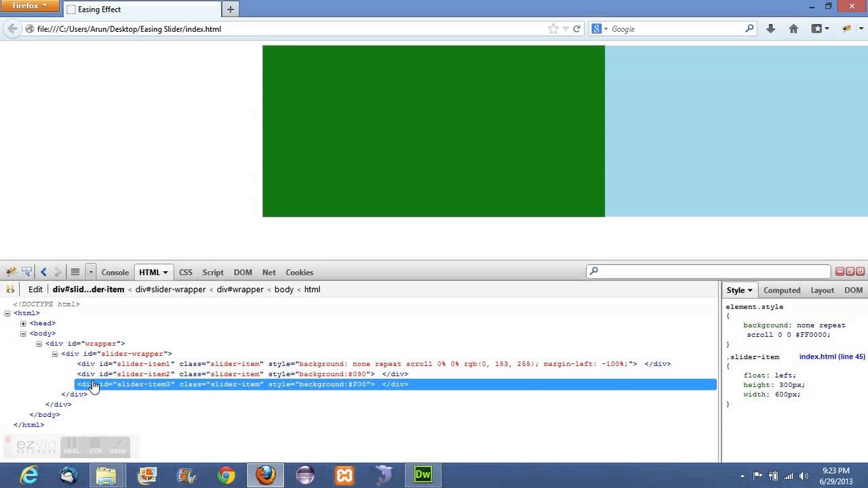Viewport: 868px width, 488px height.
Task: Click the browser back button
Action: [12, 28]
